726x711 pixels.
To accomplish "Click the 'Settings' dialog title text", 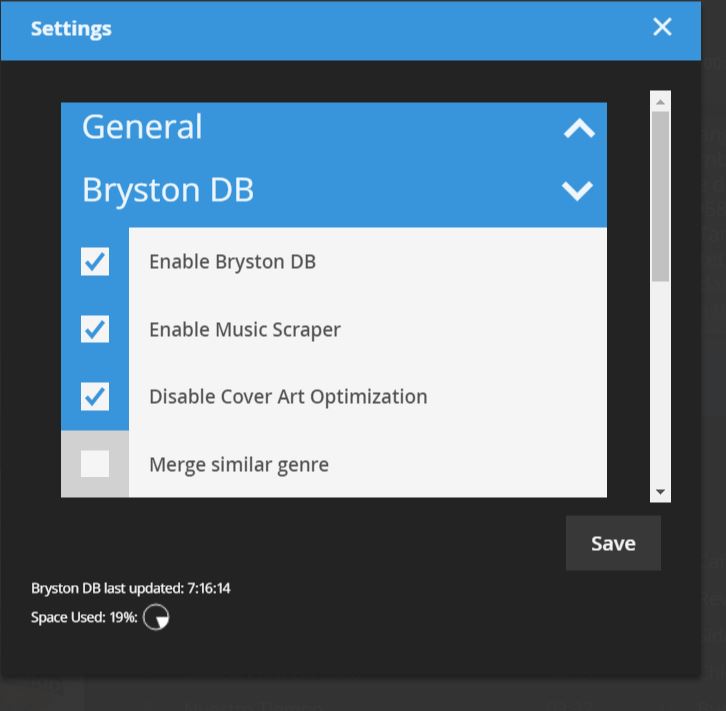I will click(x=71, y=29).
